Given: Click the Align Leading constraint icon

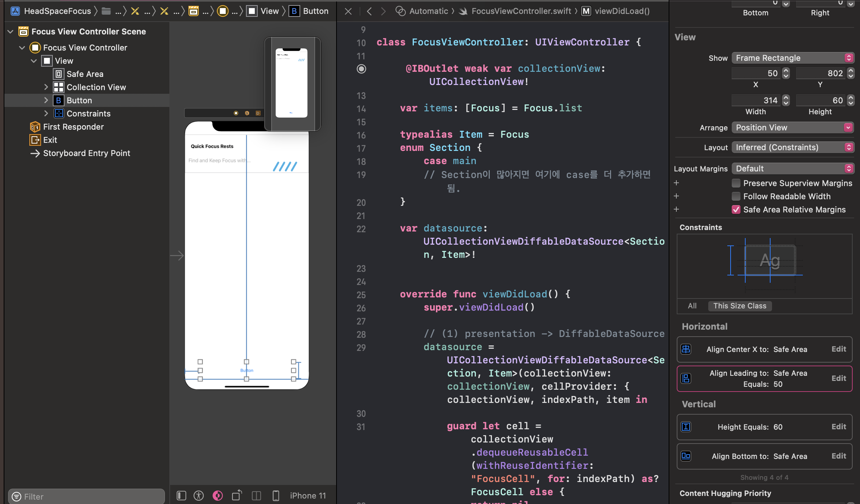Looking at the screenshot, I should [x=686, y=378].
